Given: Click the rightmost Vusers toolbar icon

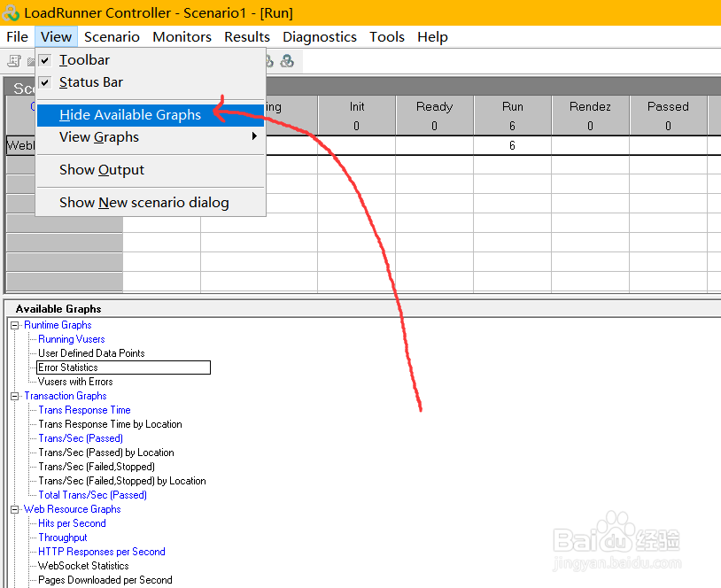Looking at the screenshot, I should point(287,61).
